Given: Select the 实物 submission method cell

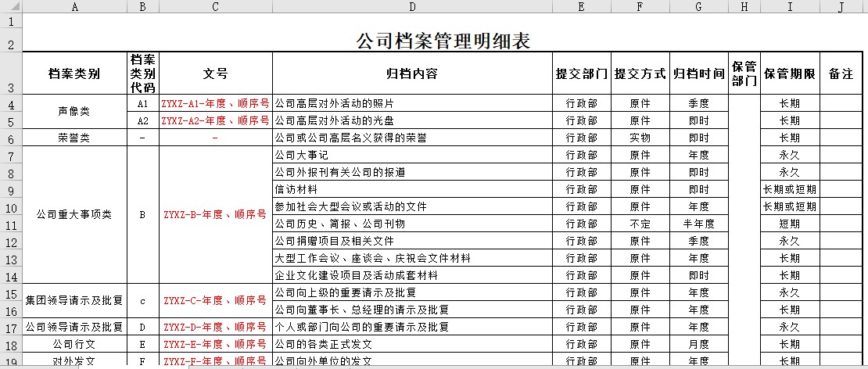Looking at the screenshot, I should pos(640,138).
